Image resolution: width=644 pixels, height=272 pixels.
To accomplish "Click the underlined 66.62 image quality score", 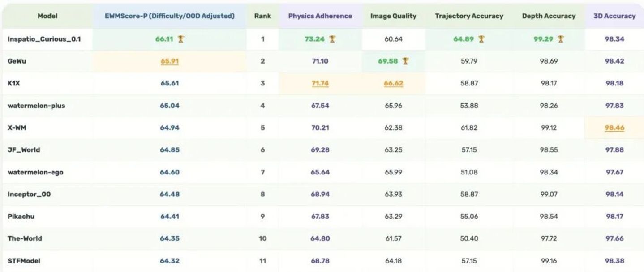I will pyautogui.click(x=393, y=84).
